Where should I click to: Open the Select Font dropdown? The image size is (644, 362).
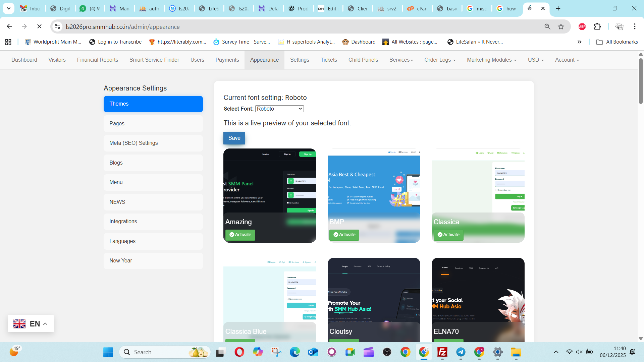coord(279,109)
